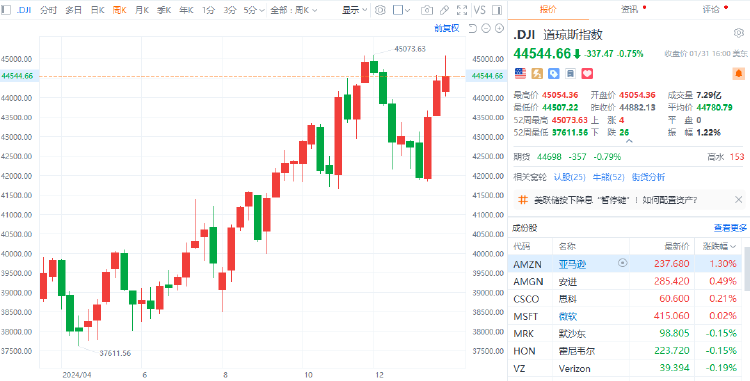Open 认股(25) warrants link
The height and width of the screenshot is (381, 750).
coord(569,177)
